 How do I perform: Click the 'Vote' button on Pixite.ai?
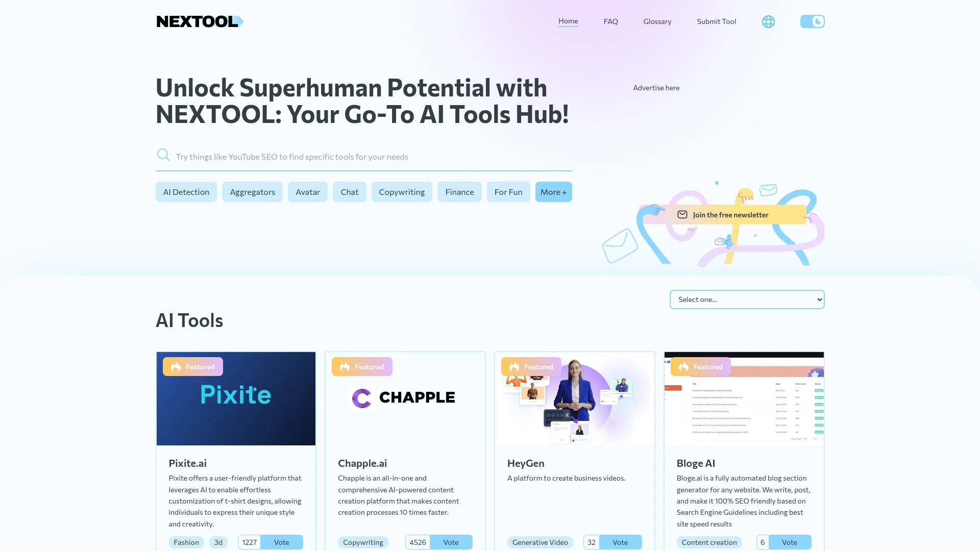tap(281, 542)
